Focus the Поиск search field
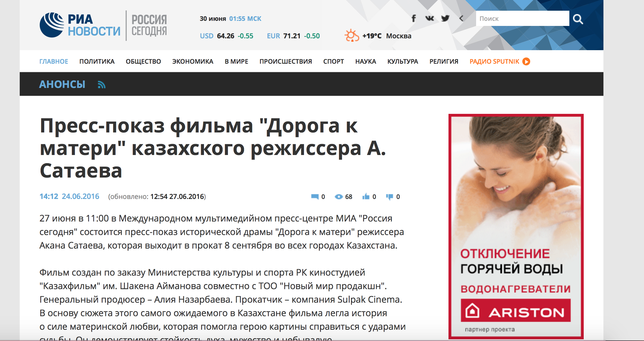The image size is (644, 341). point(522,19)
